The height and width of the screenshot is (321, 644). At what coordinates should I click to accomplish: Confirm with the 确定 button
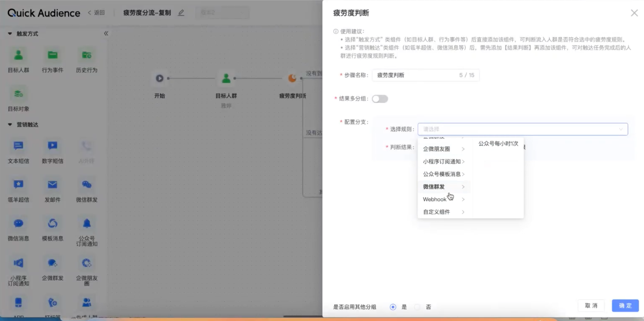625,306
